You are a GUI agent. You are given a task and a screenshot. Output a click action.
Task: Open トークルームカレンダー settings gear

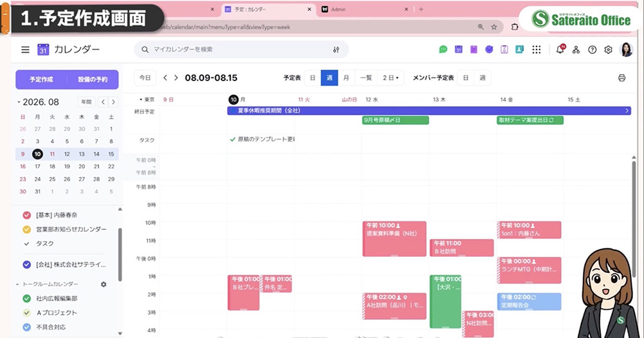pyautogui.click(x=104, y=284)
